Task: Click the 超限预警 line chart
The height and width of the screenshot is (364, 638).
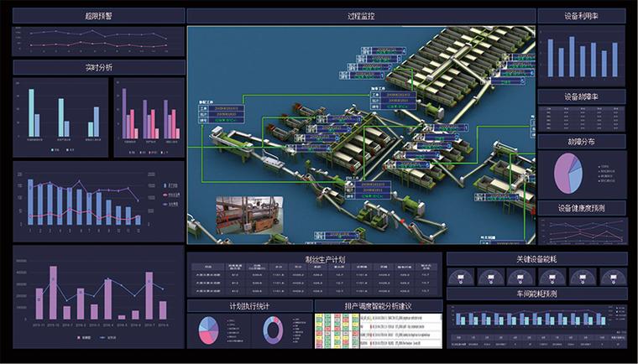Action: click(x=98, y=39)
